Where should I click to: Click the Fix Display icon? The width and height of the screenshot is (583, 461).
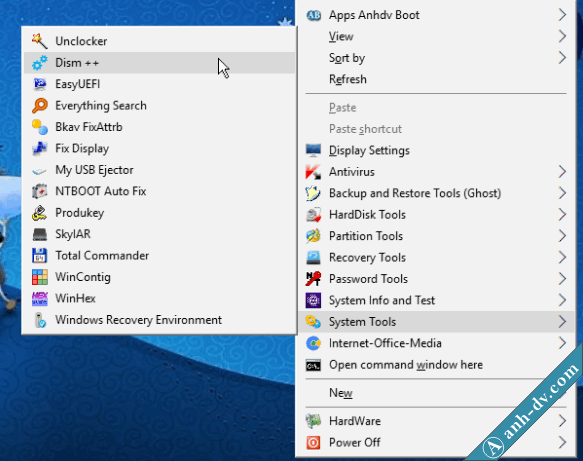tap(39, 148)
